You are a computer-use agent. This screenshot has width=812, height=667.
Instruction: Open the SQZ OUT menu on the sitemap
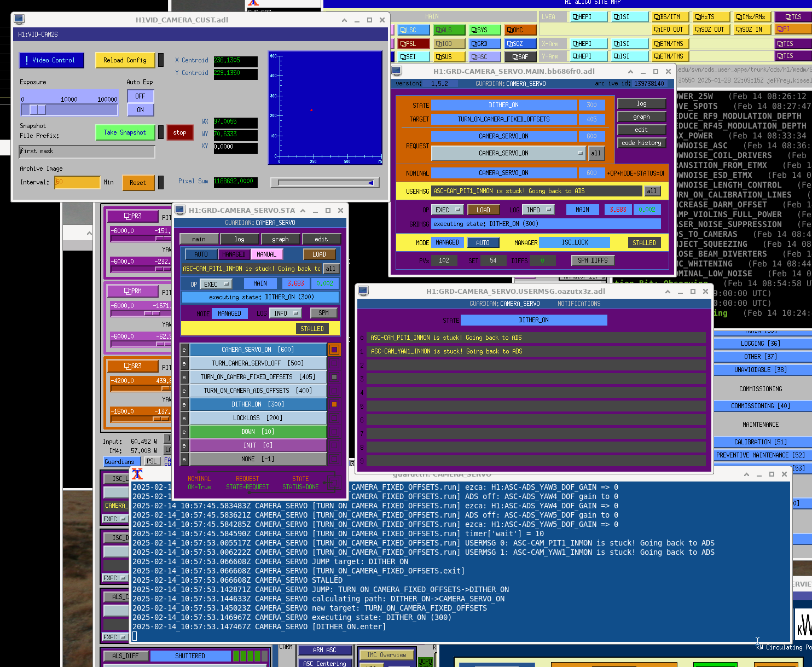[x=712, y=30]
